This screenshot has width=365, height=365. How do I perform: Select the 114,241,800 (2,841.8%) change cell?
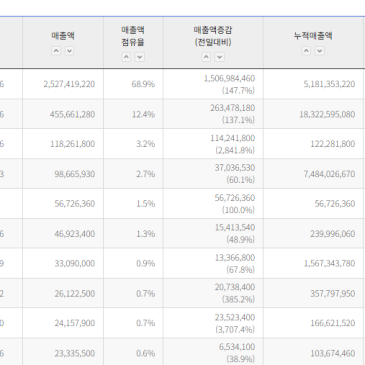213,144
